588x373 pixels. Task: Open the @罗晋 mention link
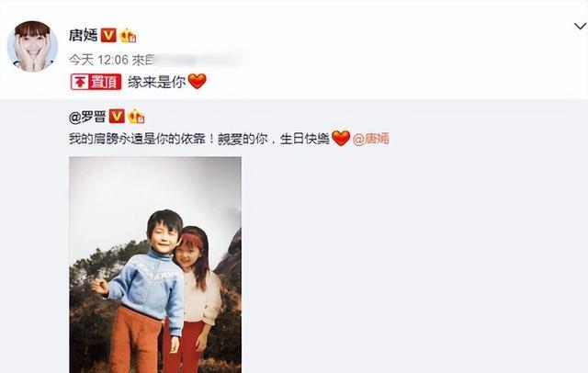coord(87,117)
